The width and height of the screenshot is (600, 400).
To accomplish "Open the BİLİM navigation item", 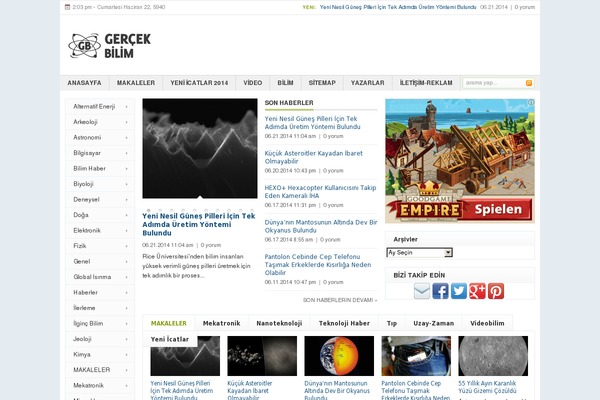I will point(285,83).
